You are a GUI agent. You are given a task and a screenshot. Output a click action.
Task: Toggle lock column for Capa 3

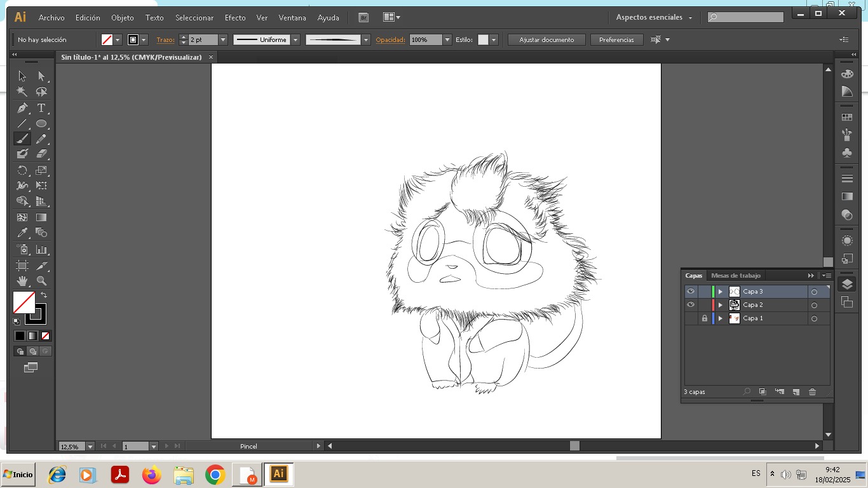point(704,292)
